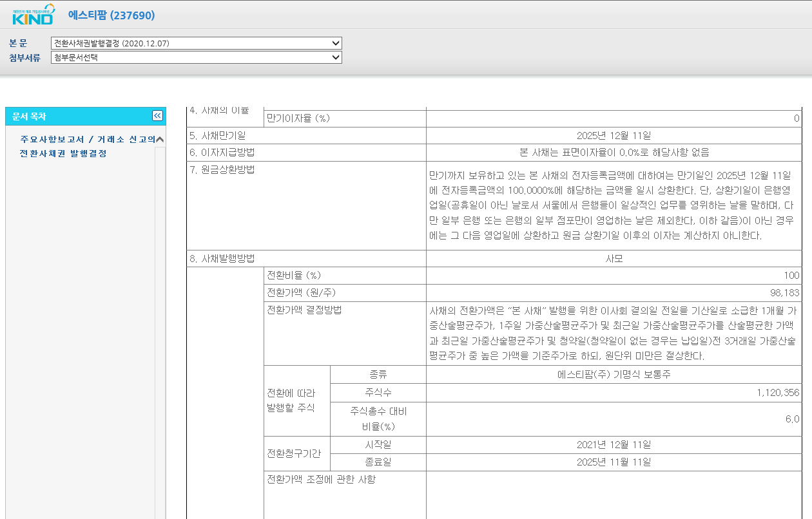Open 전환사채권 발행결정 in the table of contents
812x519 pixels.
click(63, 154)
